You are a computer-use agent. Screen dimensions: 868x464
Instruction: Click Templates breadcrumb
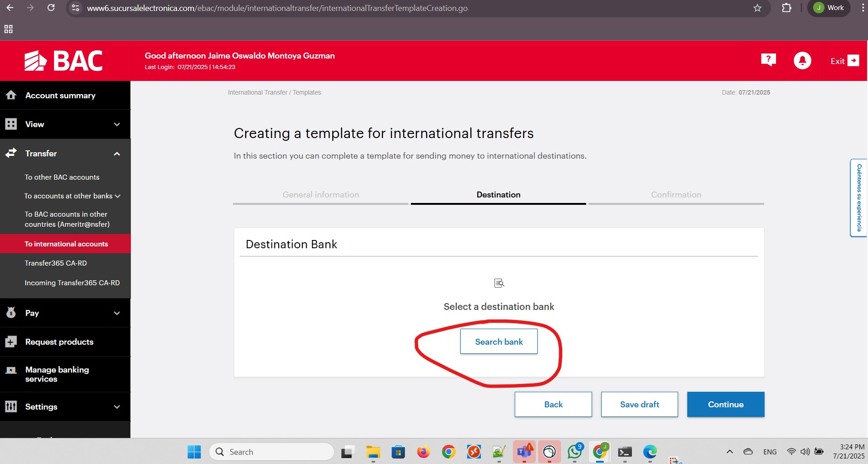tap(307, 92)
